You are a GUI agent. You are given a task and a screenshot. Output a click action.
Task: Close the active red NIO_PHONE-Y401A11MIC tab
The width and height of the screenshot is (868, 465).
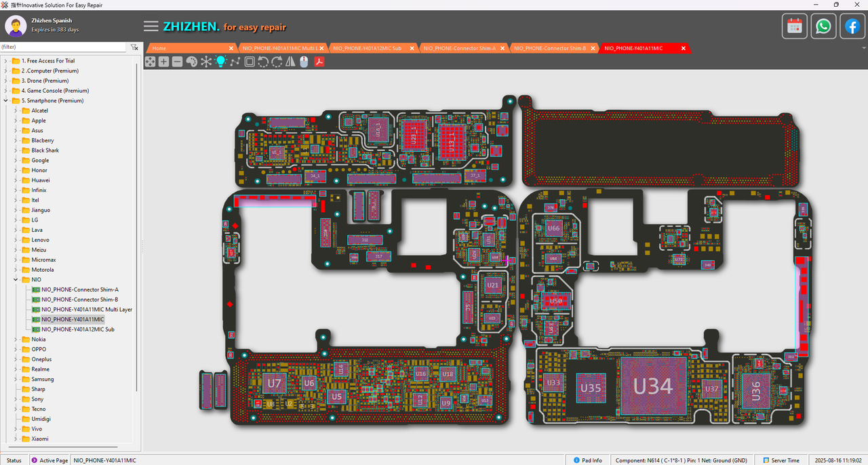click(x=684, y=48)
